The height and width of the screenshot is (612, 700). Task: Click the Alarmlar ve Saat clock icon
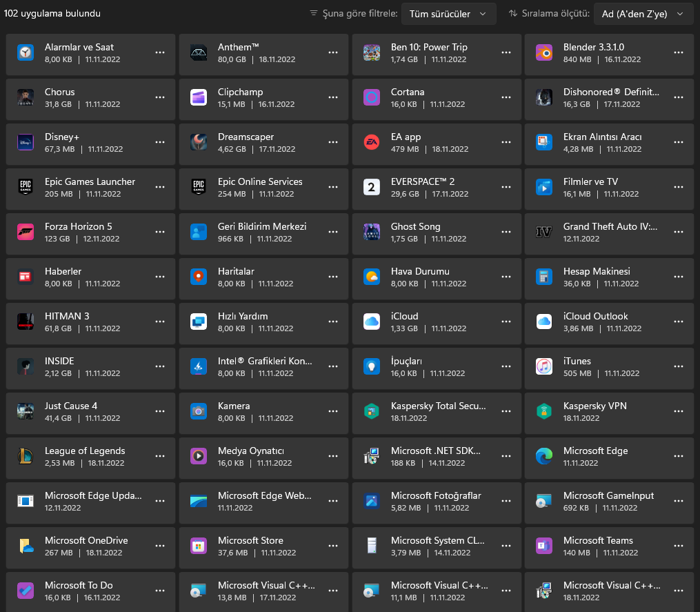tap(26, 52)
